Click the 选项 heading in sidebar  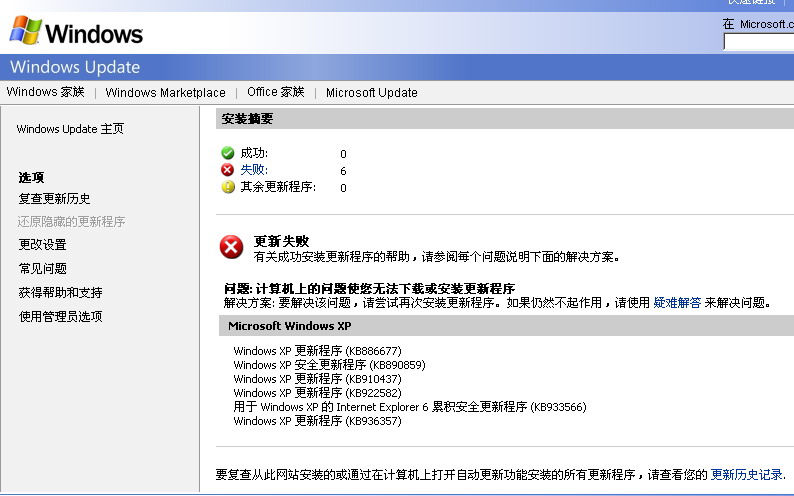31,178
